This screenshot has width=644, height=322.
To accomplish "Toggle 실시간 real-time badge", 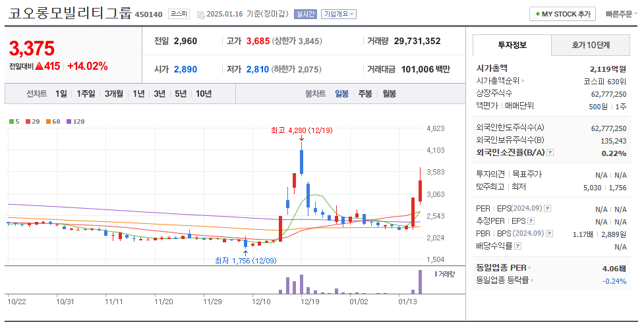I will (x=305, y=14).
